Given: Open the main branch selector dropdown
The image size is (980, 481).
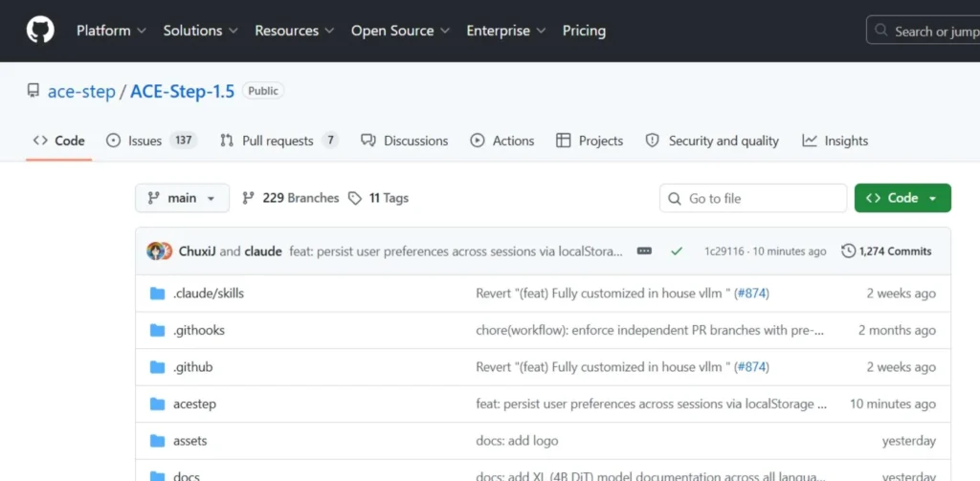Looking at the screenshot, I should coord(182,198).
